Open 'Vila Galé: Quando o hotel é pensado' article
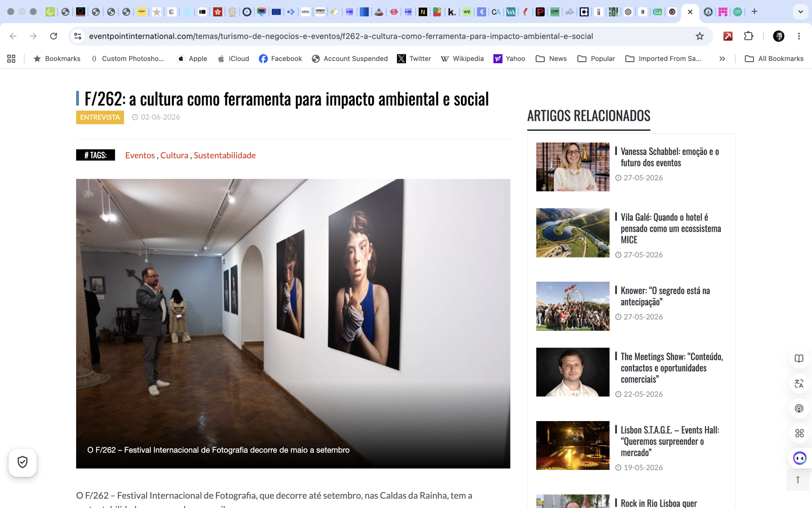Image resolution: width=812 pixels, height=508 pixels. coord(671,229)
